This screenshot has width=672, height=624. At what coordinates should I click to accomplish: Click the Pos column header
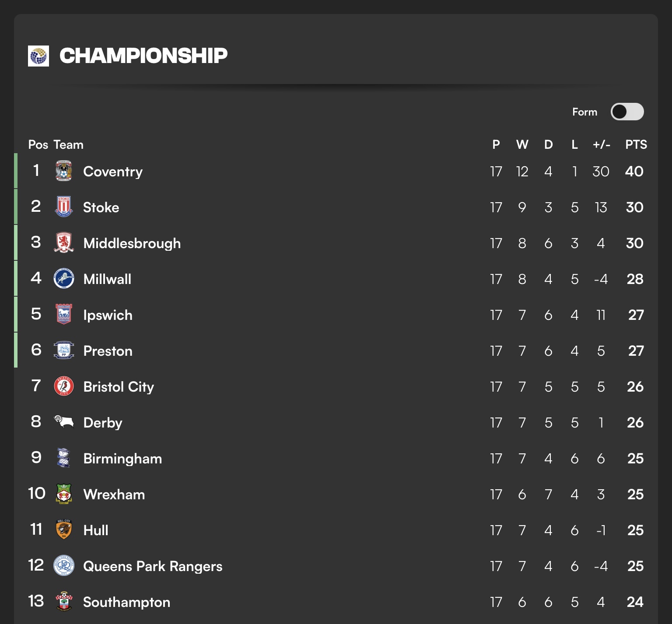coord(38,144)
